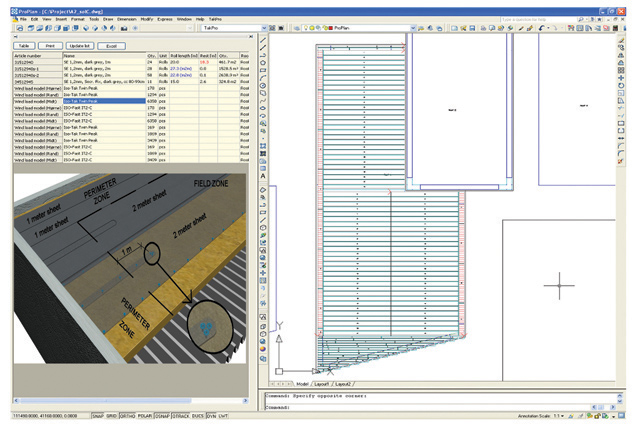The width and height of the screenshot is (640, 427).
Task: Click the 'Article number' column header
Action: pyautogui.click(x=38, y=56)
